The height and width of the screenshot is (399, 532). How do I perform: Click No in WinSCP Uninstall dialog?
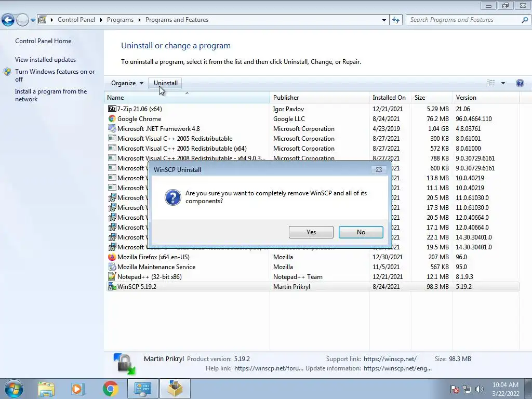tap(361, 232)
